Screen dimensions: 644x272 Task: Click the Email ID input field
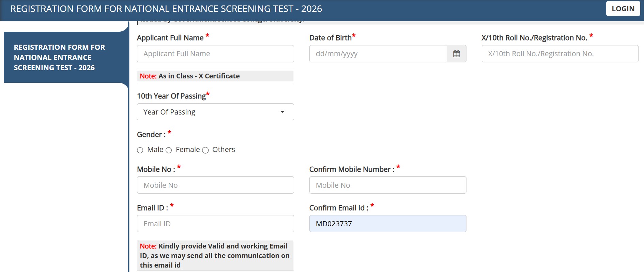(215, 224)
